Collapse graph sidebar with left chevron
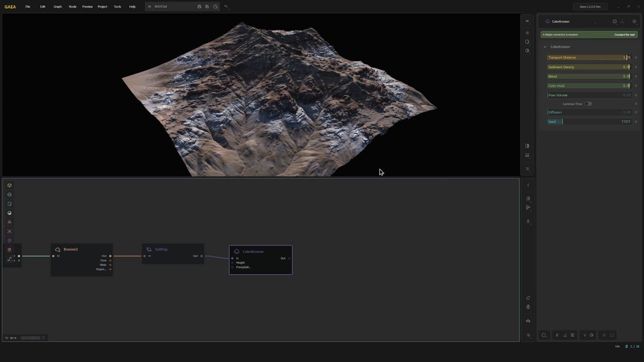The image size is (644, 362). tap(528, 185)
